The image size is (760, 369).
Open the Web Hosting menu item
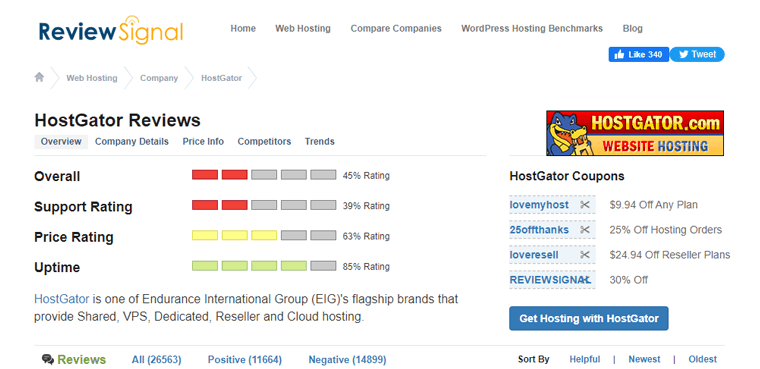point(303,29)
